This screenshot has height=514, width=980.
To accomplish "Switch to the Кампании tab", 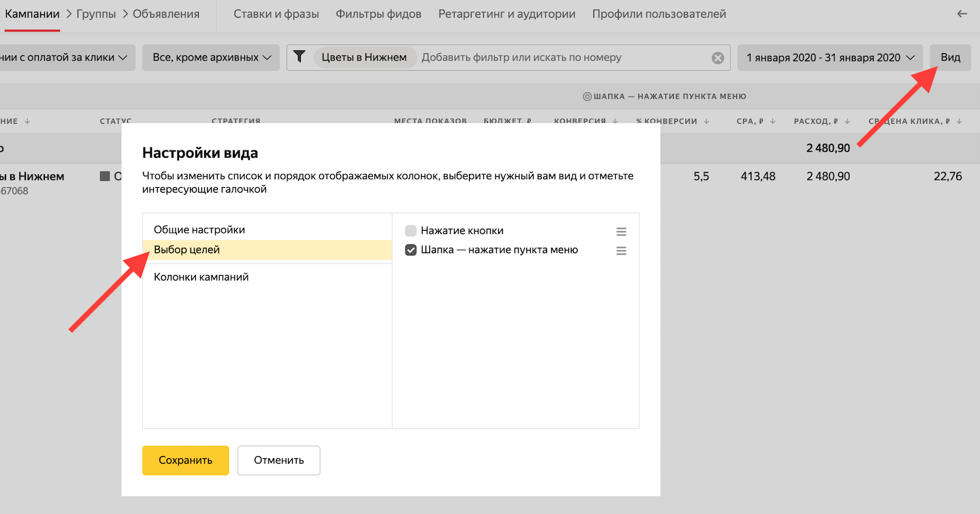I will click(x=32, y=14).
